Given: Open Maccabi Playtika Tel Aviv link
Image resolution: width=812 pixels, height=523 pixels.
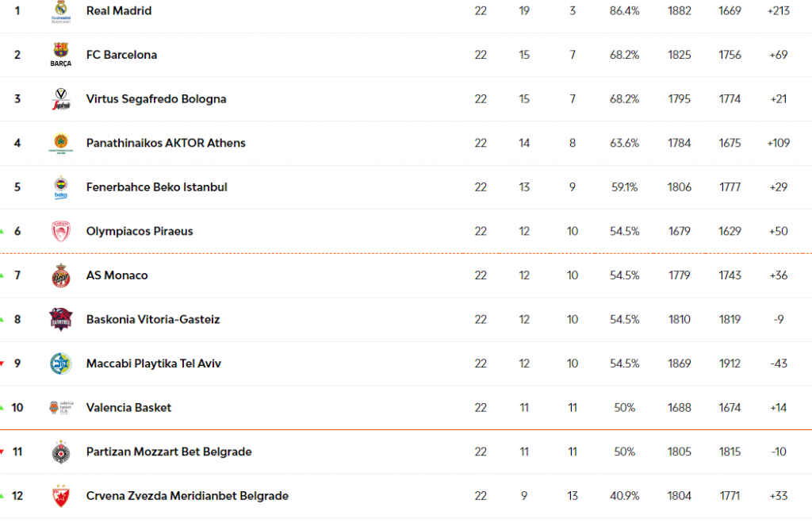Looking at the screenshot, I should (x=154, y=363).
